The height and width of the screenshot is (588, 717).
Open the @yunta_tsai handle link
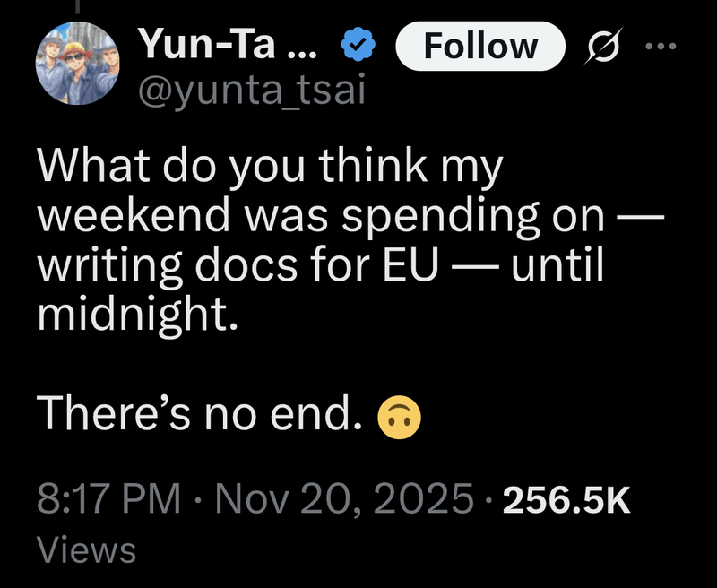pos(251,91)
